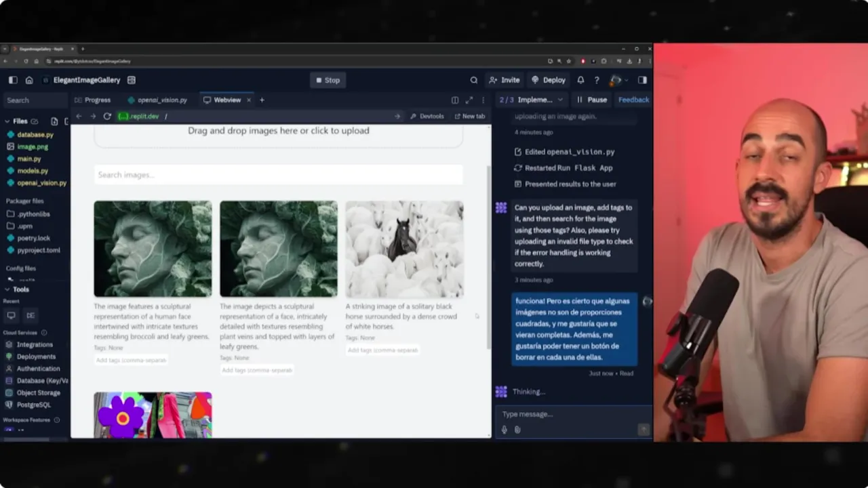
Task: Close the Webview tab
Action: tap(248, 100)
